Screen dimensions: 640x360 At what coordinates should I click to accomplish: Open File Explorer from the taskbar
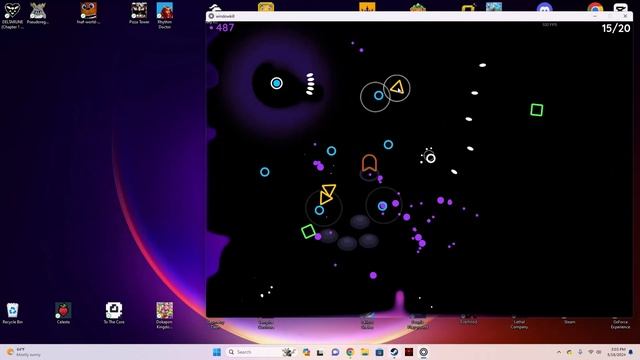(x=364, y=352)
